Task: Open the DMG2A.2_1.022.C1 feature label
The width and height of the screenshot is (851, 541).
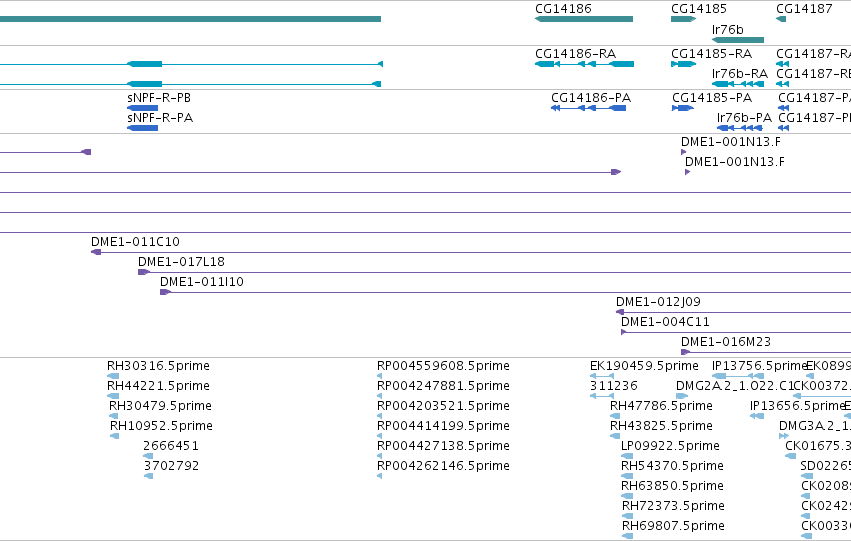Action: click(x=735, y=386)
